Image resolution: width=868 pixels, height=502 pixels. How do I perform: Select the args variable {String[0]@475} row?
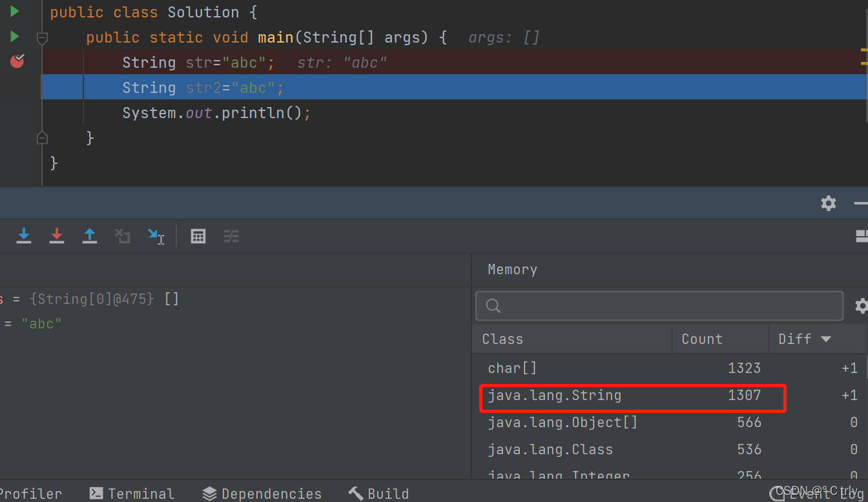pyautogui.click(x=236, y=299)
